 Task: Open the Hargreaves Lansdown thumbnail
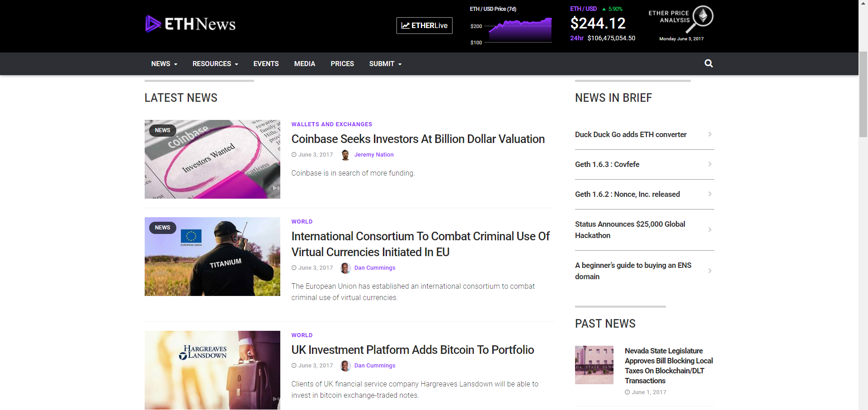tap(212, 370)
